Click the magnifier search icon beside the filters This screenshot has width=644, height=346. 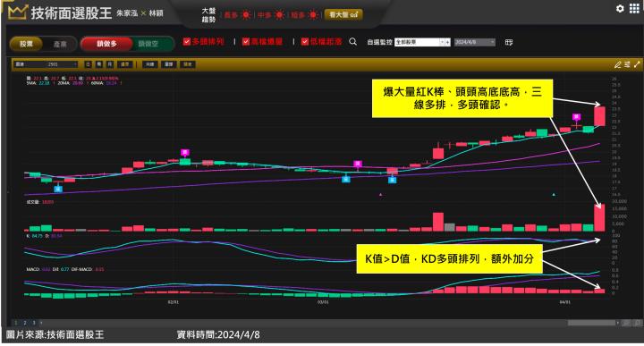pos(352,41)
